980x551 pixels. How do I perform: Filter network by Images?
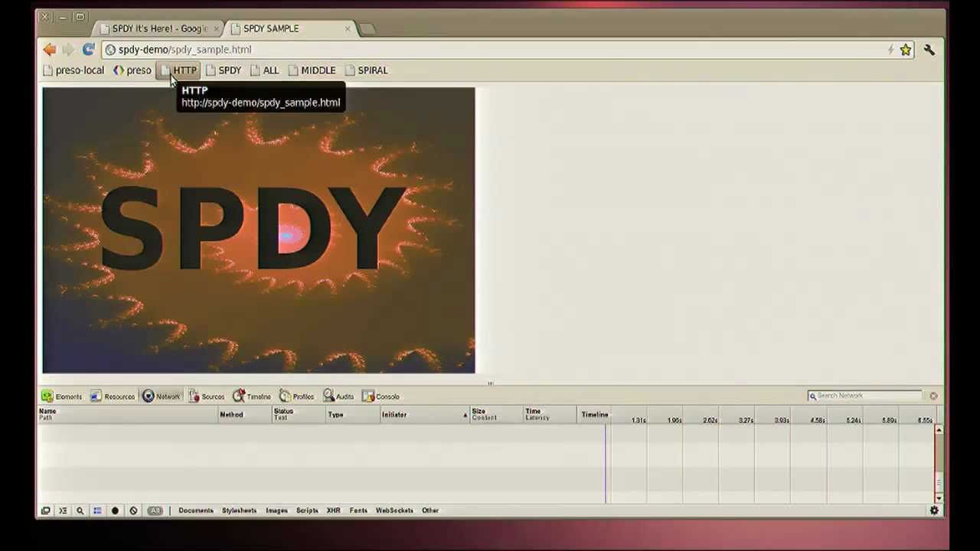coord(276,510)
